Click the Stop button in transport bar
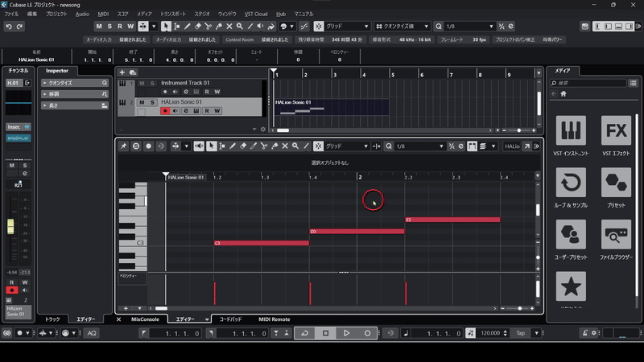The height and width of the screenshot is (362, 644). tap(325, 333)
